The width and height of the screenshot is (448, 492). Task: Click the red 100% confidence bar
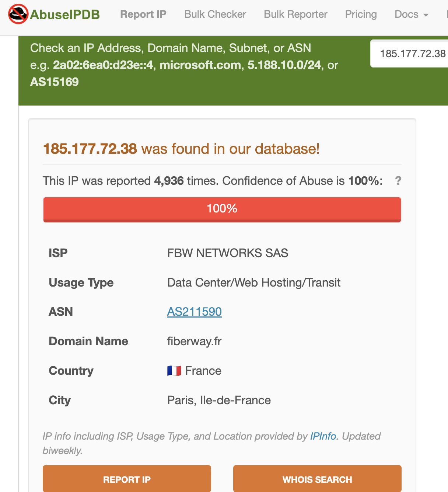point(222,209)
